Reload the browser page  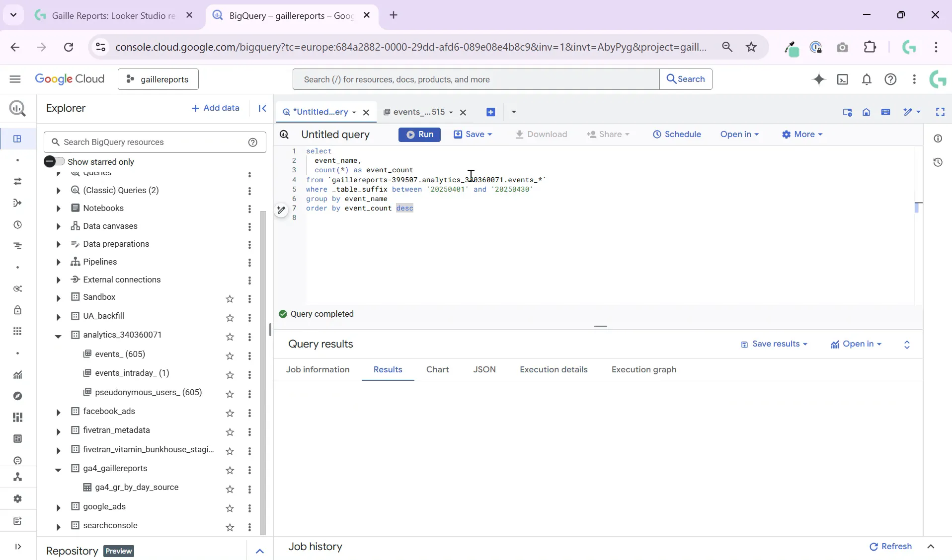click(x=69, y=47)
